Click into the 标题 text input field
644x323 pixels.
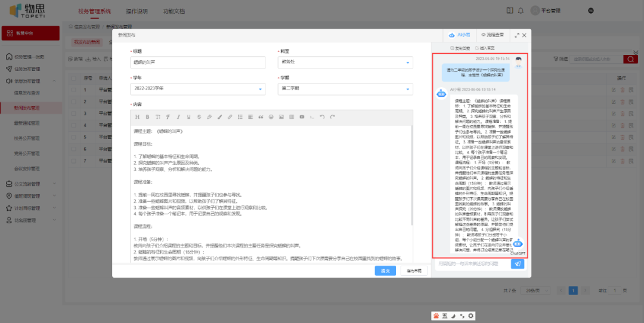pyautogui.click(x=198, y=63)
